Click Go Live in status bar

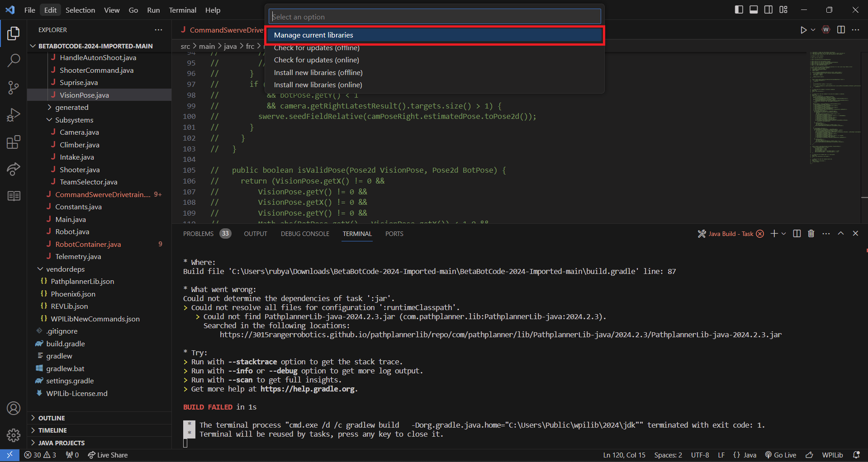781,455
